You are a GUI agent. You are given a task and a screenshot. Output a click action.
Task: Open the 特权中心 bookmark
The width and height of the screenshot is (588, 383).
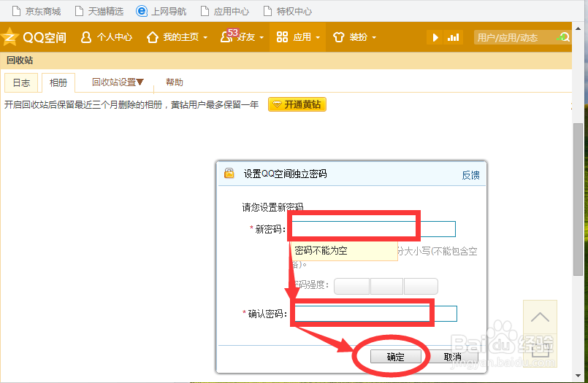pos(288,11)
